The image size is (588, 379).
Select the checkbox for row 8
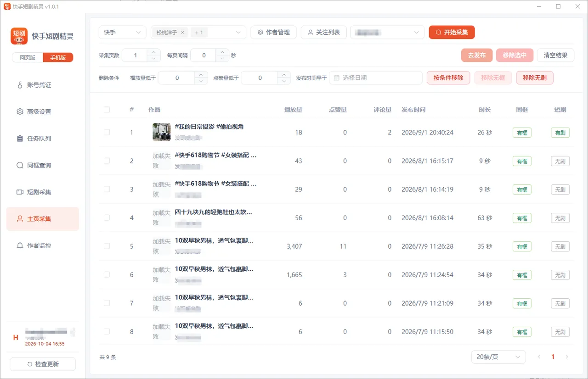(107, 331)
